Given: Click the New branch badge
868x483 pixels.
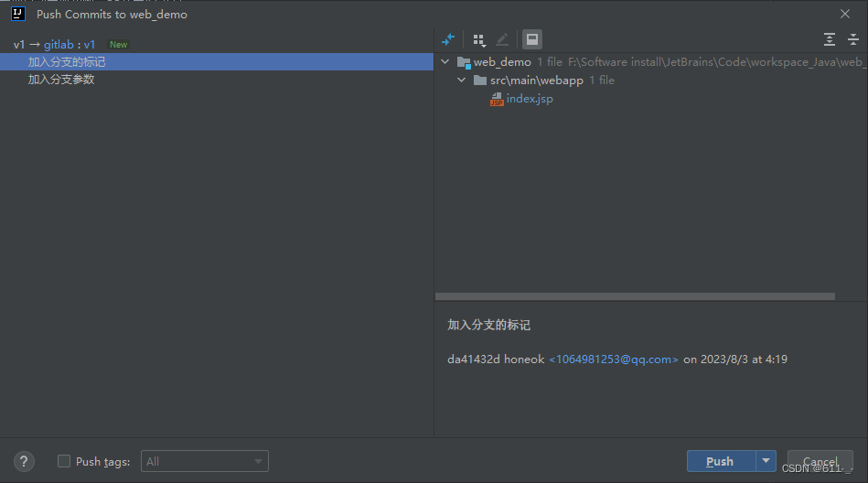Looking at the screenshot, I should [119, 44].
